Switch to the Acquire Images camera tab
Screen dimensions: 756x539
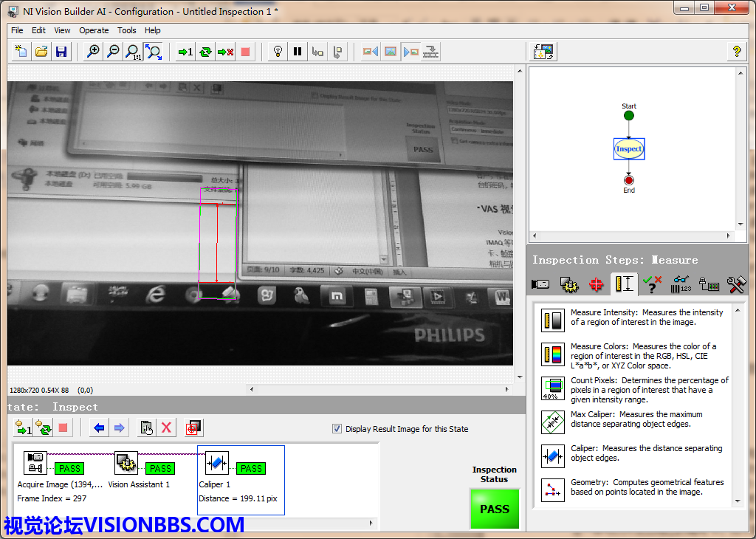pos(540,284)
